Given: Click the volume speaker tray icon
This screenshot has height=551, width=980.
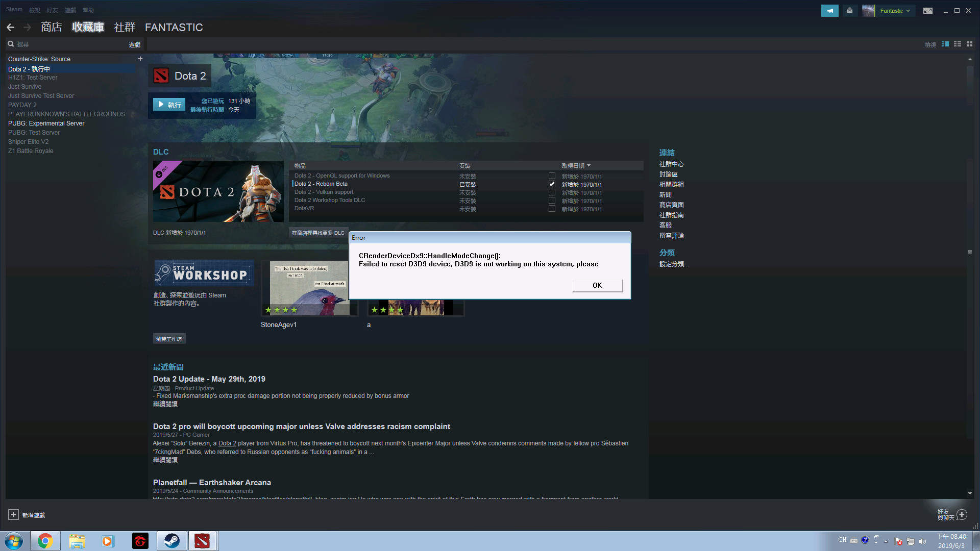Looking at the screenshot, I should point(923,541).
